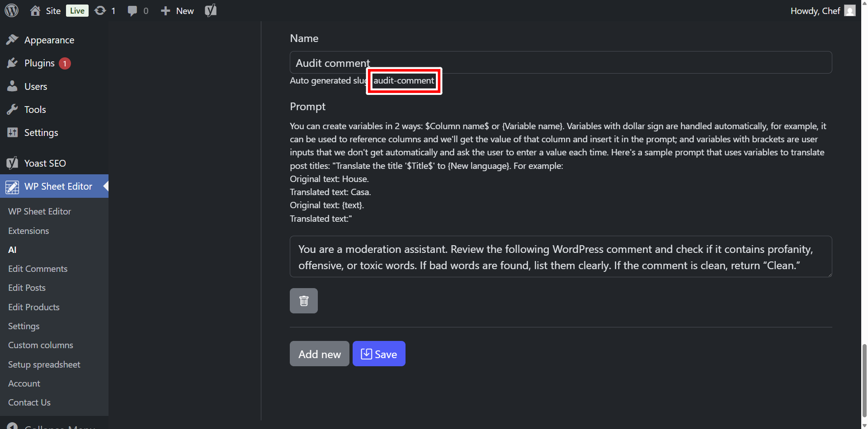Open the Yoast icon in admin bar
868x429 pixels.
click(211, 10)
